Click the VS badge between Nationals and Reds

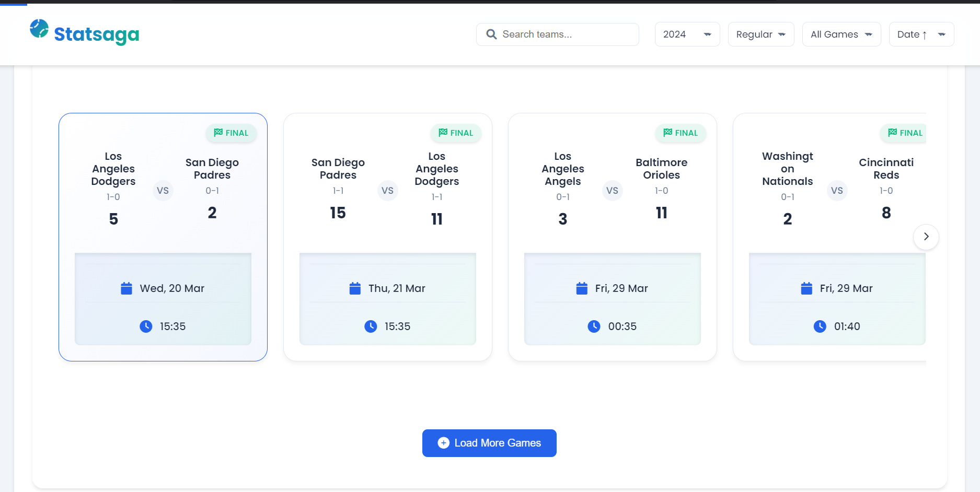pos(837,191)
